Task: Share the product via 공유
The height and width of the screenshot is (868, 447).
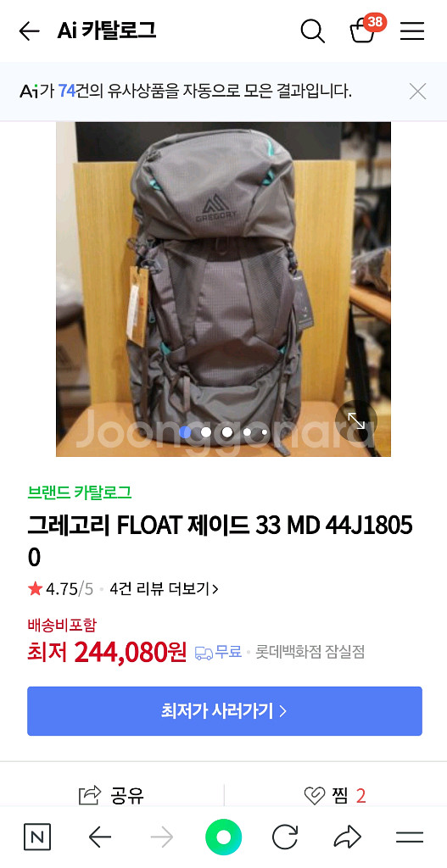Action: tap(111, 795)
